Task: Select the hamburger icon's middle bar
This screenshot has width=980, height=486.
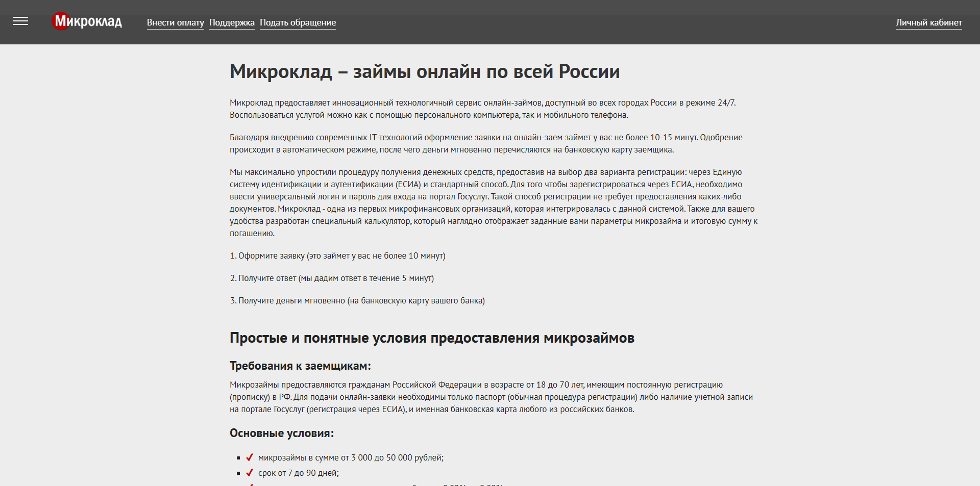Action: coord(21,21)
